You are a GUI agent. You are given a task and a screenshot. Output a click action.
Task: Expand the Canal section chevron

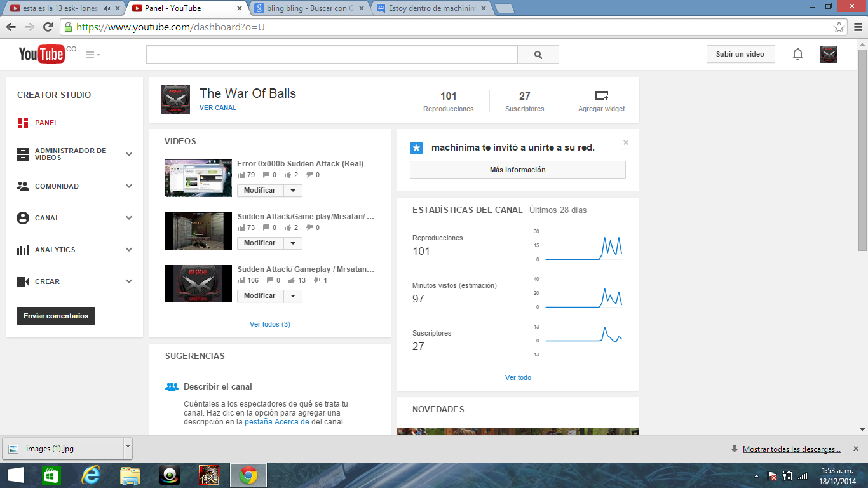pyautogui.click(x=129, y=218)
